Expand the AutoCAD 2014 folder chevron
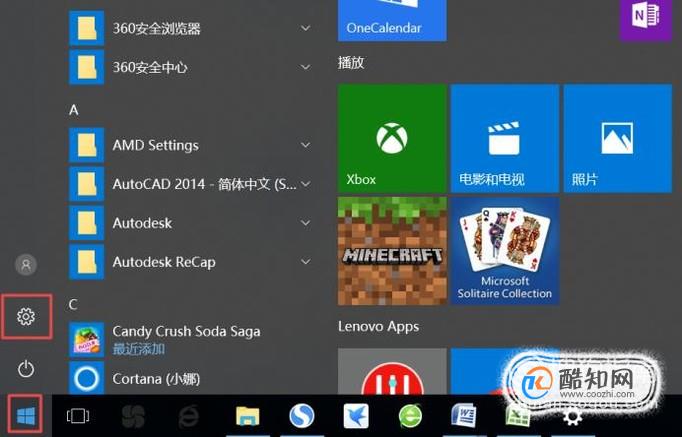Screen dimensions: 682x437 (306, 184)
